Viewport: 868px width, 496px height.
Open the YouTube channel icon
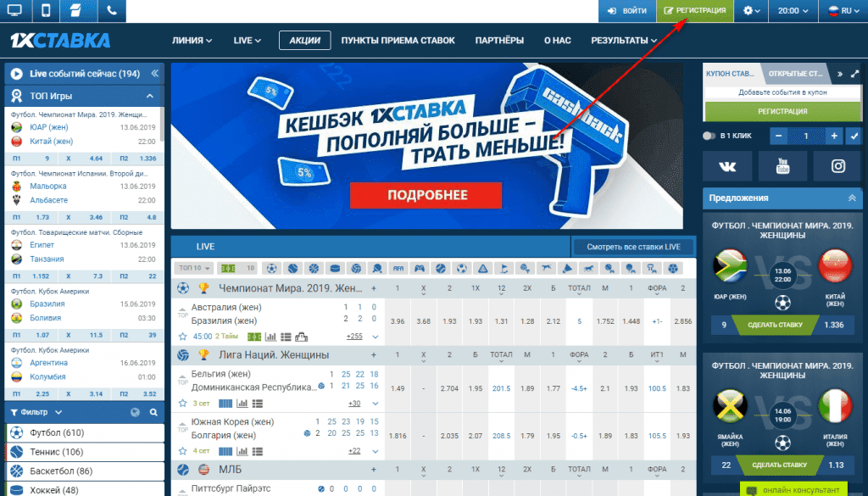(782, 166)
